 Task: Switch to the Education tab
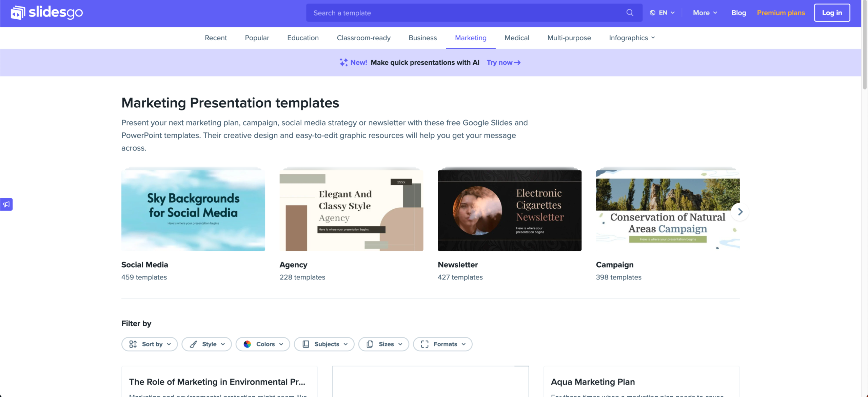[x=303, y=38]
